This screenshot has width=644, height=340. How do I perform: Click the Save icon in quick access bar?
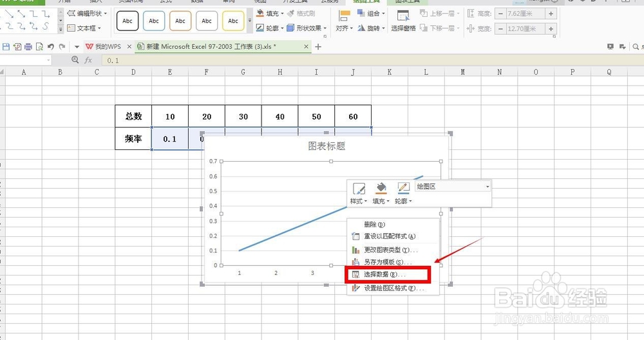[6, 47]
